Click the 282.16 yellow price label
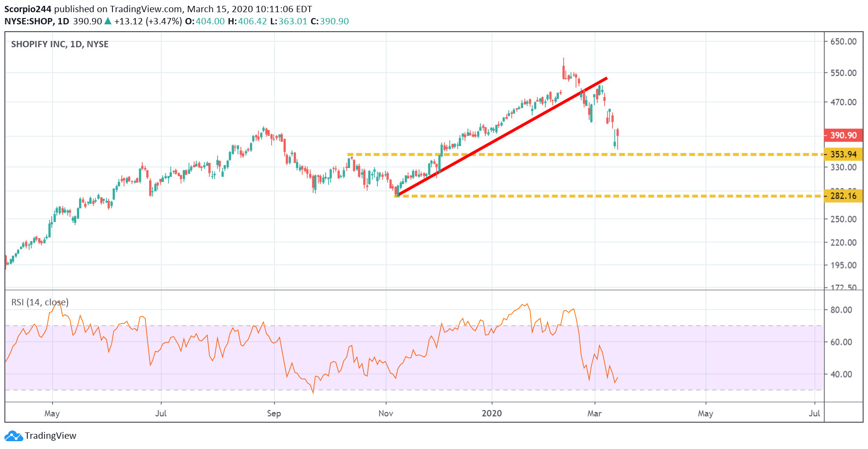868x449 pixels. click(843, 196)
